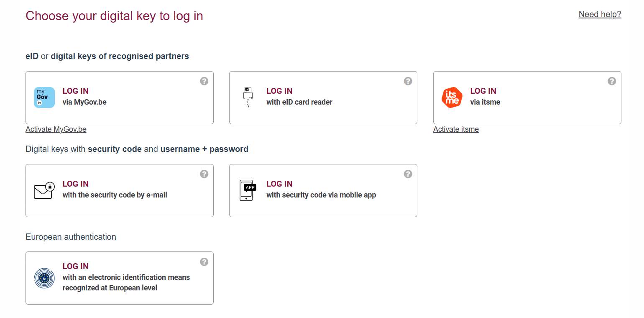Click the European authentication emblem icon

[x=44, y=278]
